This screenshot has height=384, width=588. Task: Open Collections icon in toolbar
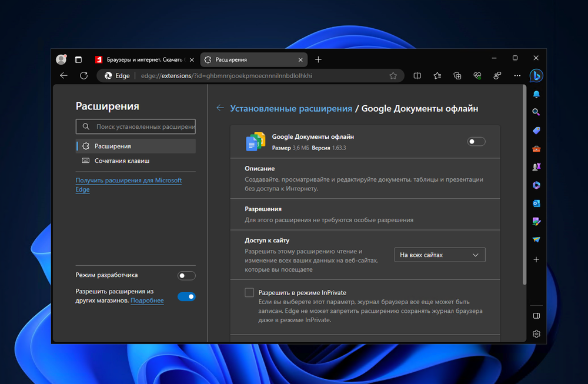tap(457, 76)
